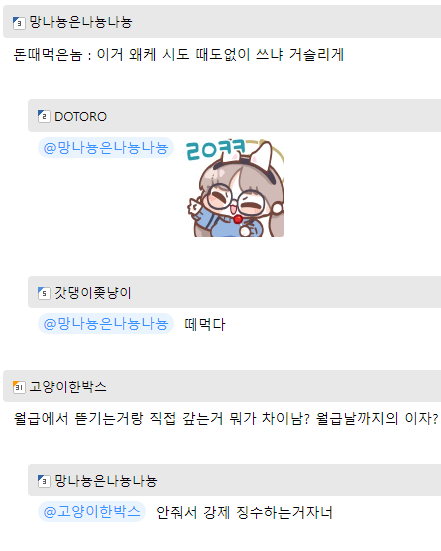Click the reply text 안줘서 강제 징수하는거자너
This screenshot has height=551, width=441.
[x=244, y=513]
